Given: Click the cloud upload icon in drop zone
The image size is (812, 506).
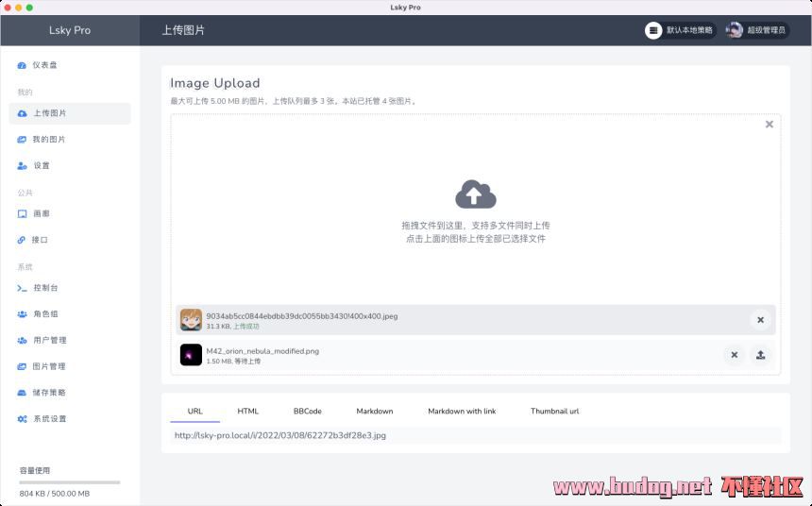Looking at the screenshot, I should (x=475, y=194).
